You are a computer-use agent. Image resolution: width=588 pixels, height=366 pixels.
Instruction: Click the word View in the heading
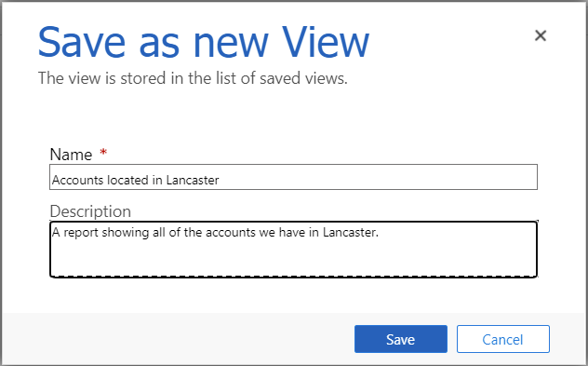326,42
